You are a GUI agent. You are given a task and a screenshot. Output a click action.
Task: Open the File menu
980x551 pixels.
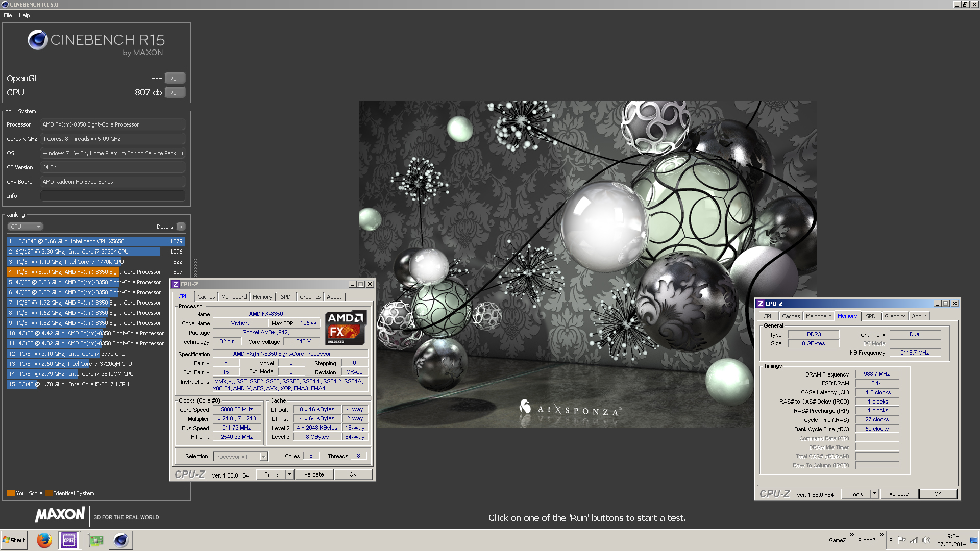[8, 15]
